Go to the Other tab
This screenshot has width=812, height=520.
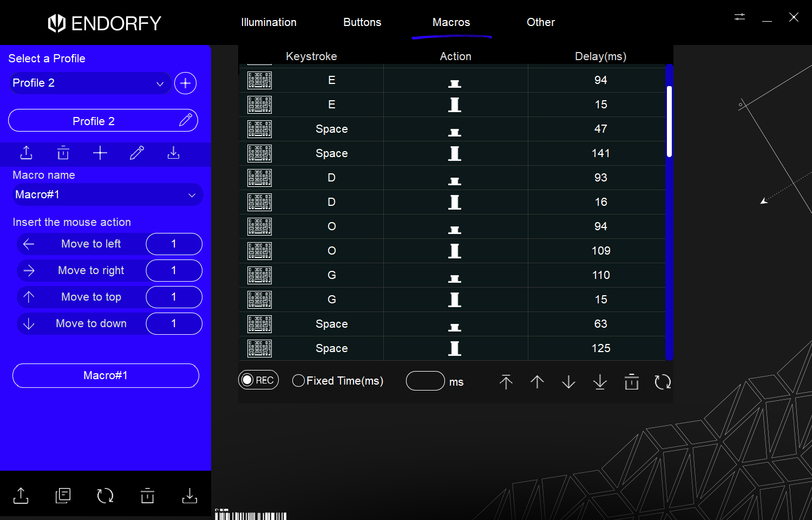pos(540,22)
